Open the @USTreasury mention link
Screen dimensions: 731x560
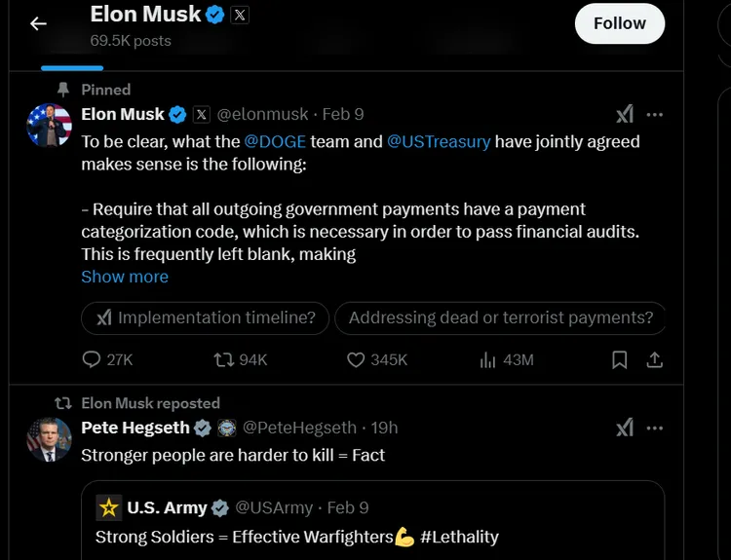439,141
